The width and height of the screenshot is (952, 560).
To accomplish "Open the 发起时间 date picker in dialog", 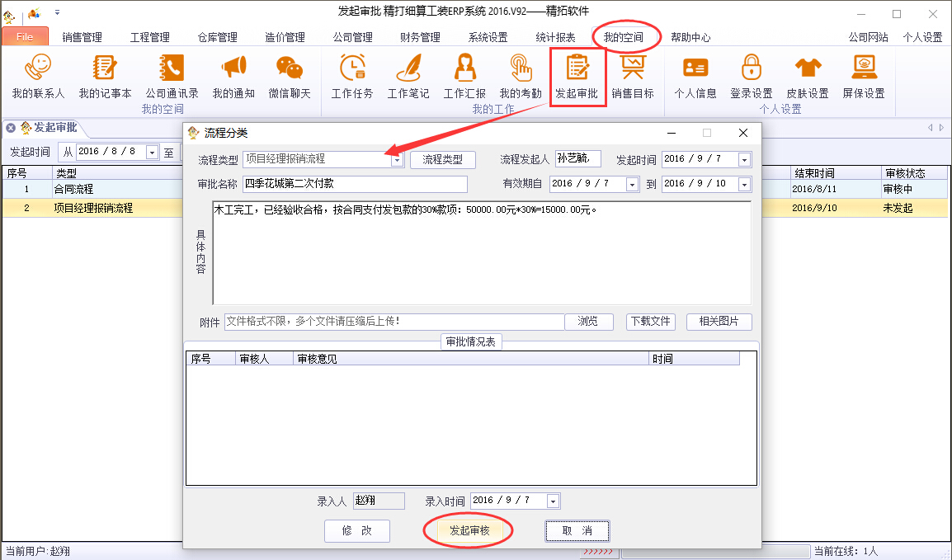I will (744, 160).
